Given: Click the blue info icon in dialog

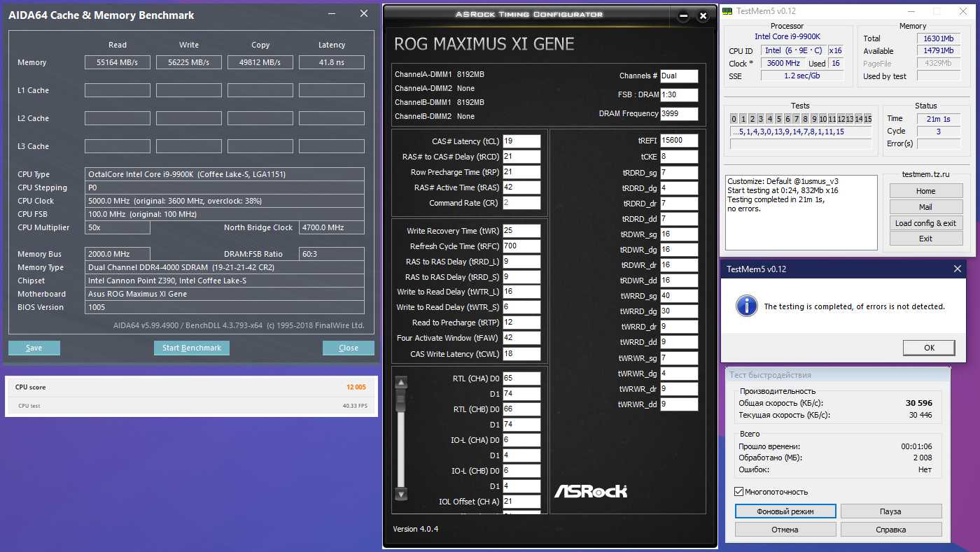Looking at the screenshot, I should pos(748,306).
